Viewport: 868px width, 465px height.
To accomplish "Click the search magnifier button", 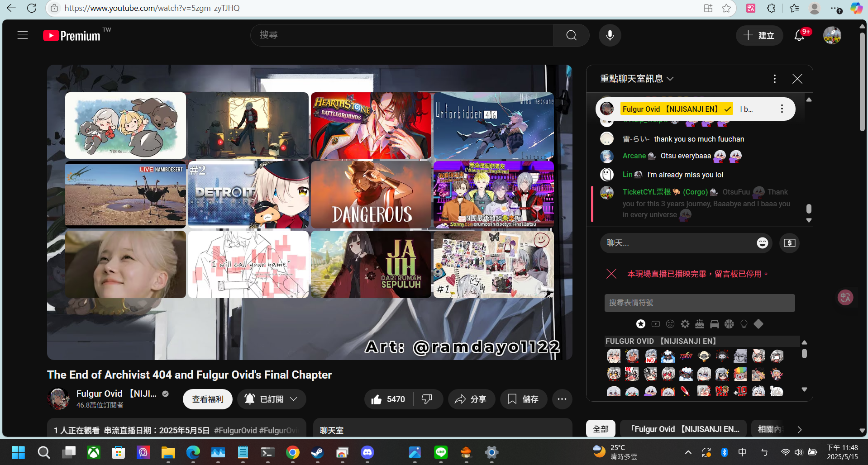I will (x=571, y=35).
